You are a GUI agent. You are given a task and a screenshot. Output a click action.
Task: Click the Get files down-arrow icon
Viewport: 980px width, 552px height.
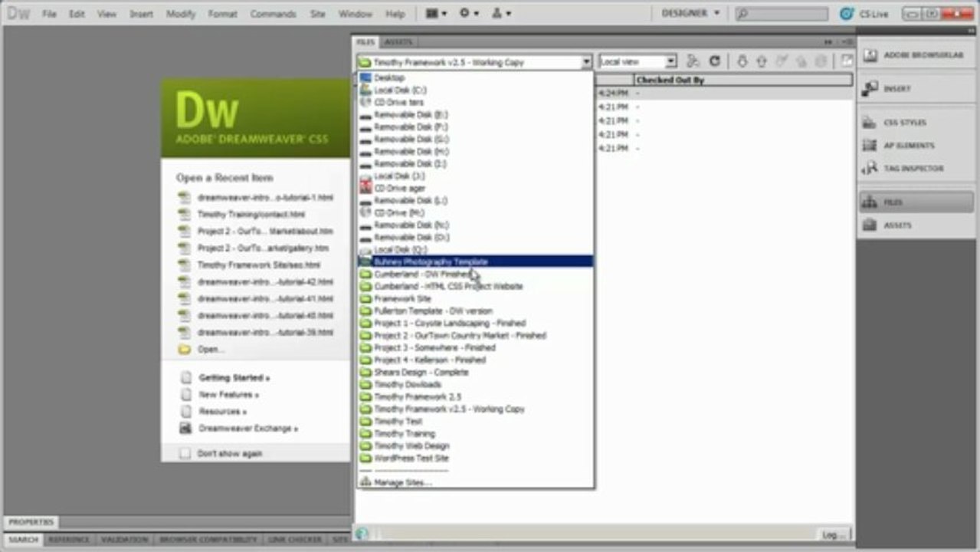click(x=742, y=61)
